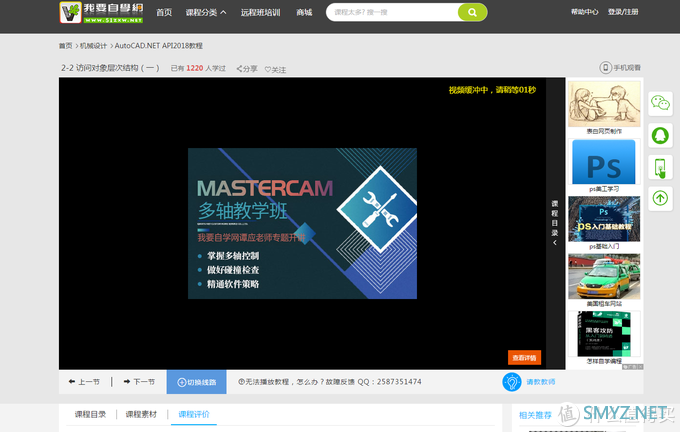The height and width of the screenshot is (432, 680).
Task: Go to previous lesson 上一节
Action: pyautogui.click(x=84, y=382)
